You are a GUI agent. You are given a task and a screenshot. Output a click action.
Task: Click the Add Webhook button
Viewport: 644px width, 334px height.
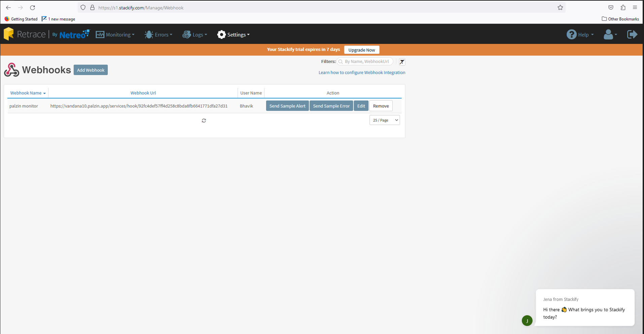pyautogui.click(x=91, y=70)
